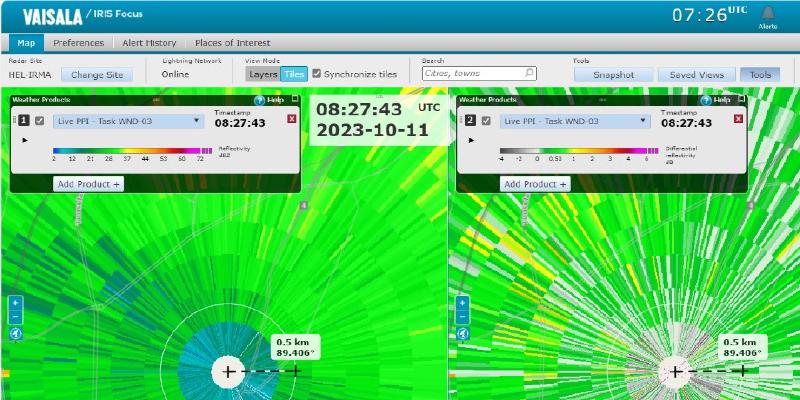Image resolution: width=800 pixels, height=400 pixels.
Task: Remove product 2 with red X
Action: 738,119
